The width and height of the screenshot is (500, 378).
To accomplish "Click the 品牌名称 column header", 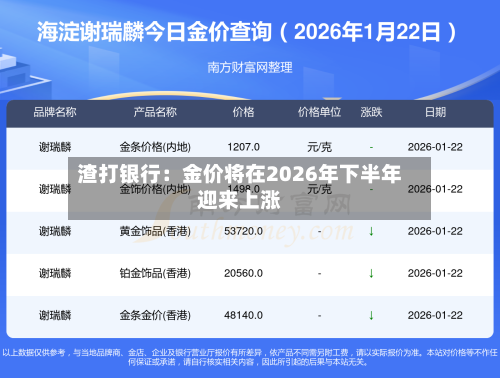I will pyautogui.click(x=55, y=112).
